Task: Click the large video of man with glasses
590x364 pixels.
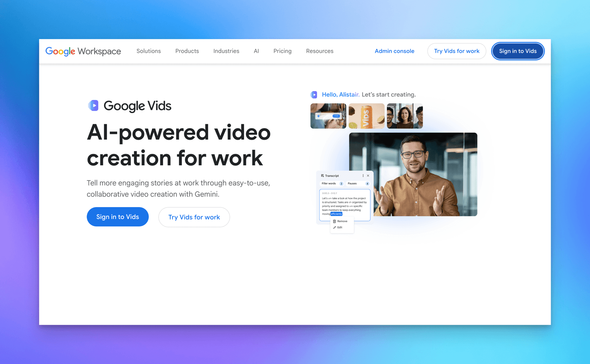Action: coord(413,174)
